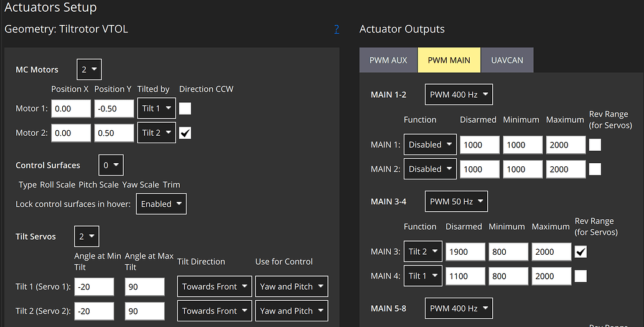Open MAIN 5-8 PWM rate dropdown
Screen dimensions: 644x327
pyautogui.click(x=459, y=308)
